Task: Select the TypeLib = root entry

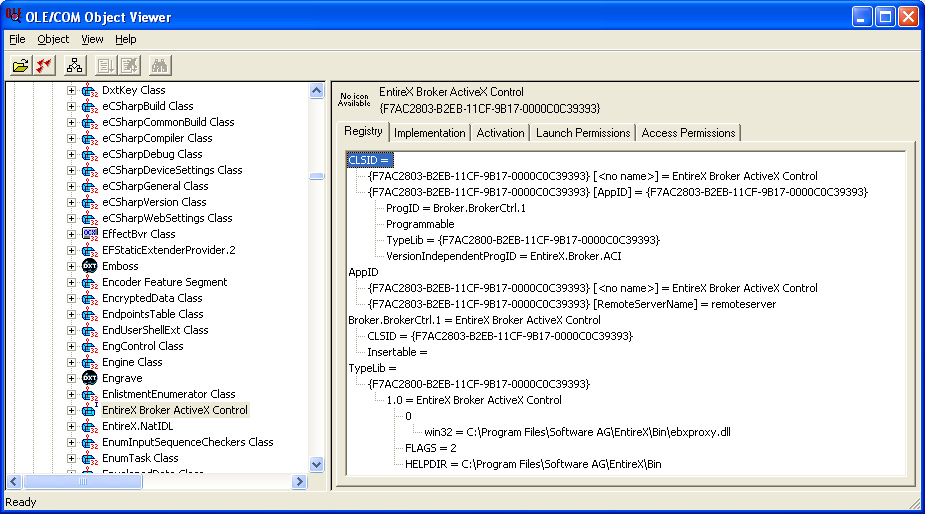Action: pos(372,368)
